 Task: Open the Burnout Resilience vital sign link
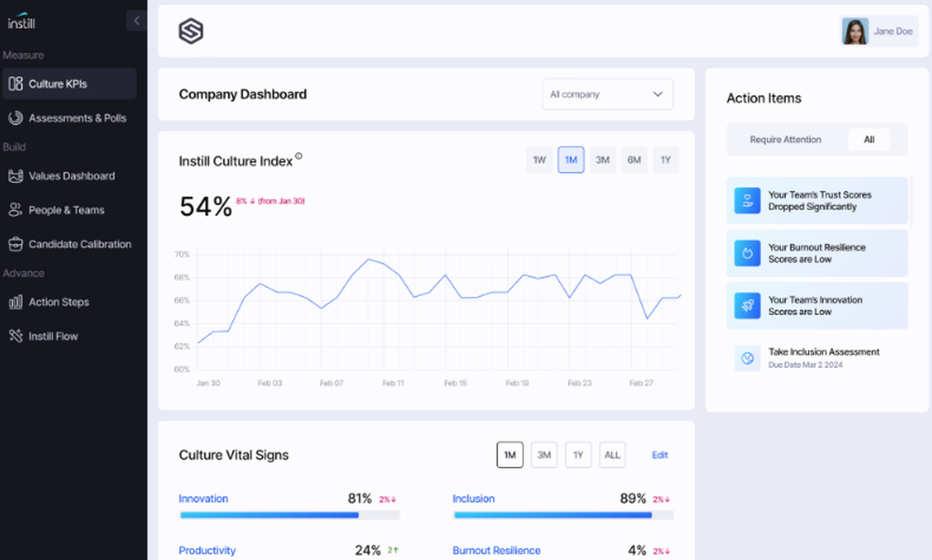pyautogui.click(x=497, y=551)
